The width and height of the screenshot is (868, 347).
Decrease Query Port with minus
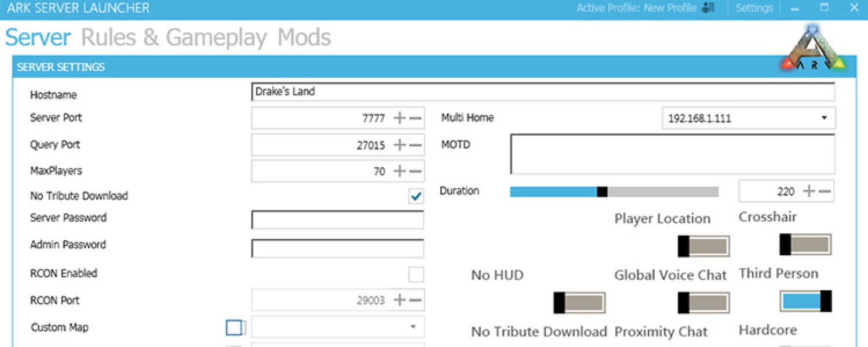(415, 145)
